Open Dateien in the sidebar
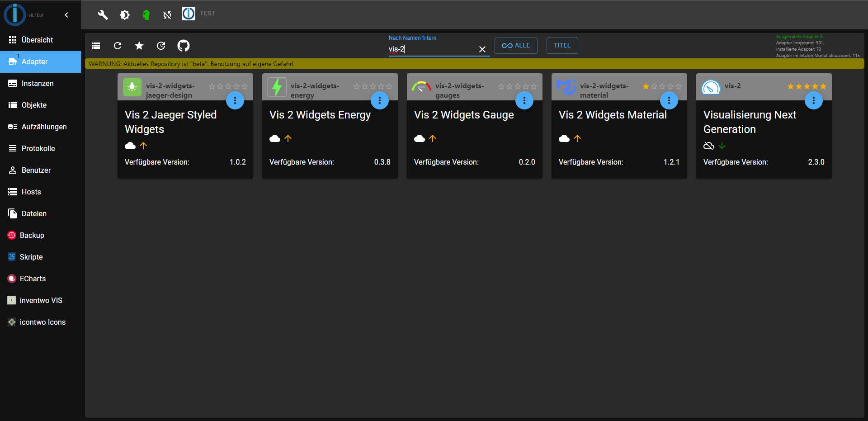The width and height of the screenshot is (868, 421). (x=41, y=213)
